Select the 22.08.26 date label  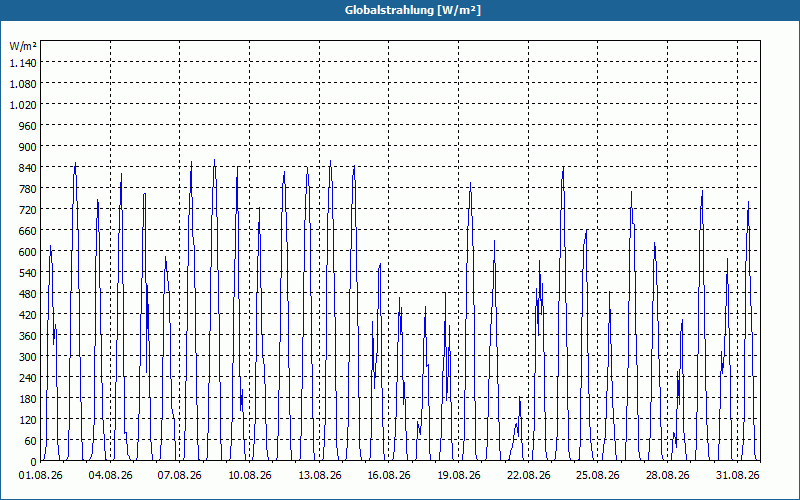[x=529, y=476]
